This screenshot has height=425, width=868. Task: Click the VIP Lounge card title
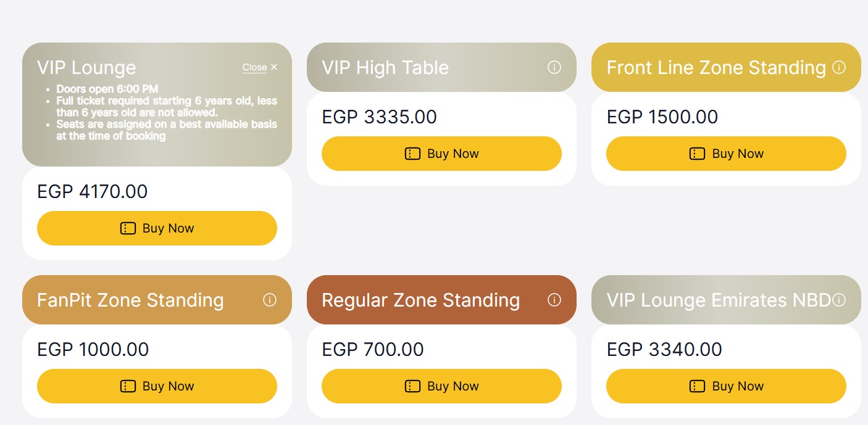[x=86, y=67]
